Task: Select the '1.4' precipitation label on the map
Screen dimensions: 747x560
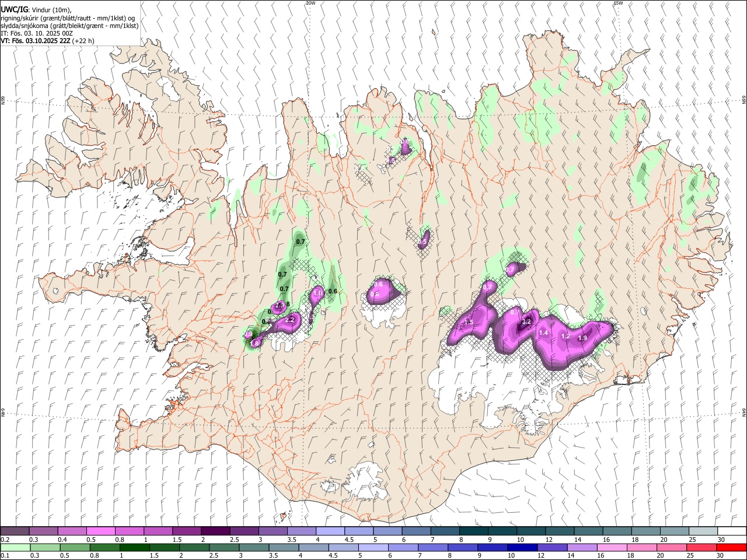Action: click(x=543, y=332)
